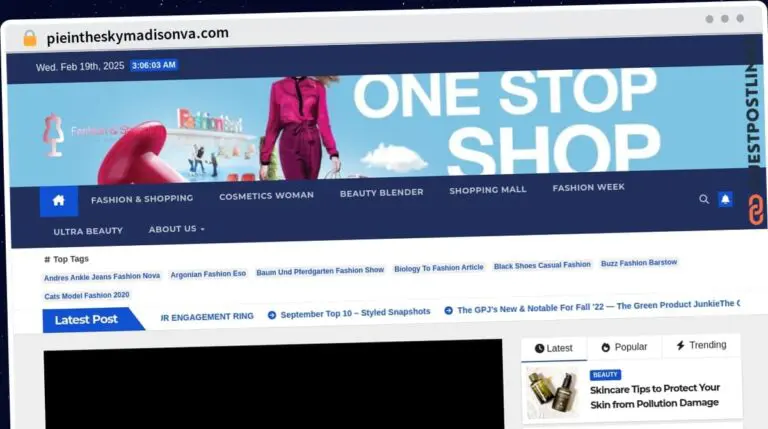Open tag Biology To Fashion Article
The width and height of the screenshot is (768, 429).
point(439,268)
